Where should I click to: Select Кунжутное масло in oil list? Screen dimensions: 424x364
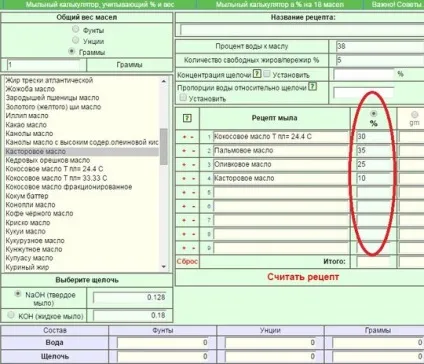click(34, 249)
